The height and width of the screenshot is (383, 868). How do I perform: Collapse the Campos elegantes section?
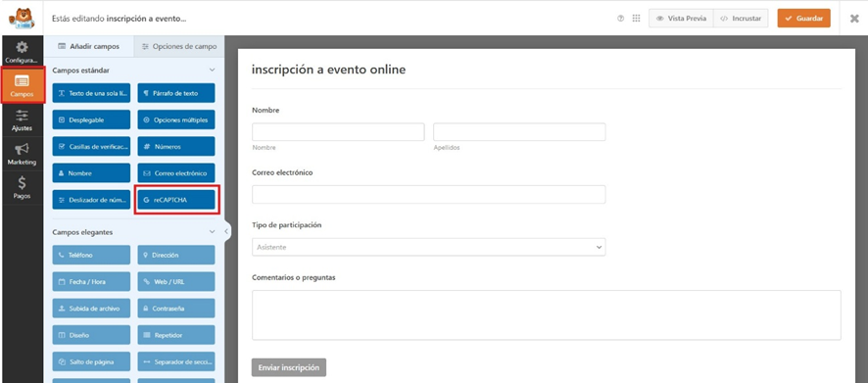pyautogui.click(x=212, y=232)
